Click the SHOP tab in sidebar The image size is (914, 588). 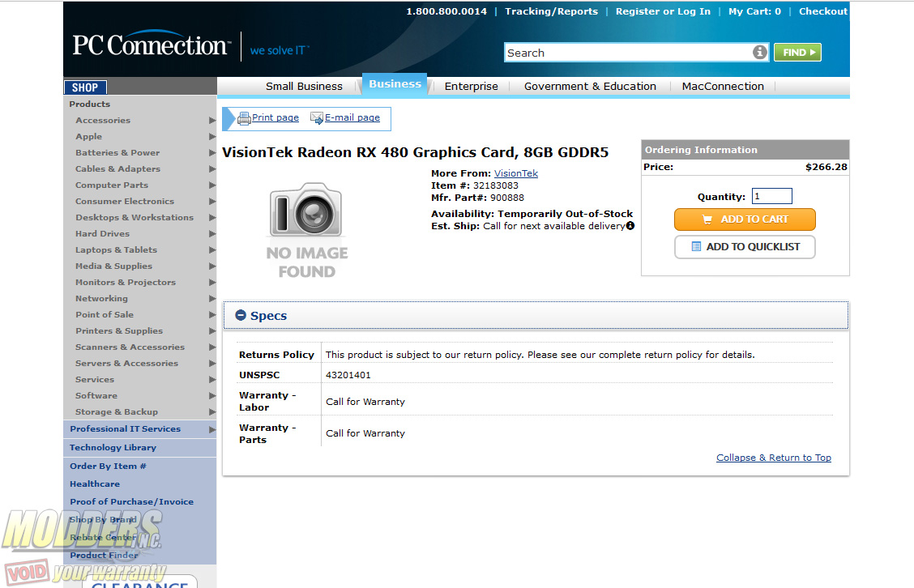click(85, 87)
